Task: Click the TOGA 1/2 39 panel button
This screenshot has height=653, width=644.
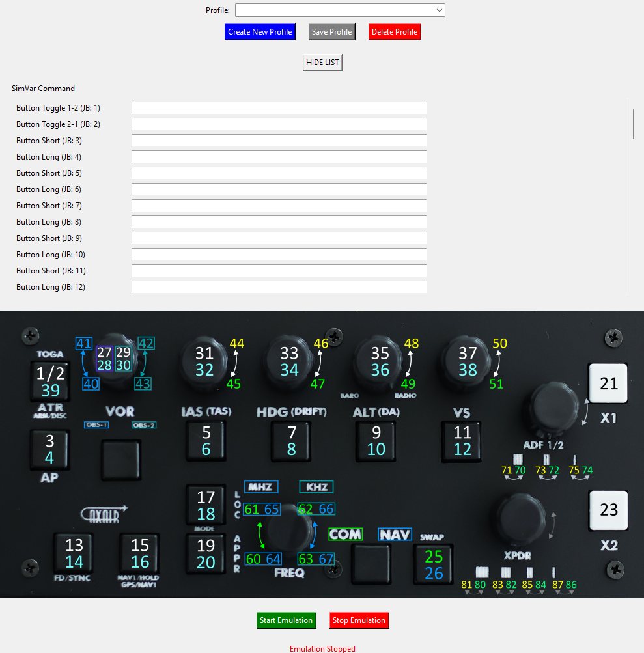Action: [x=50, y=381]
